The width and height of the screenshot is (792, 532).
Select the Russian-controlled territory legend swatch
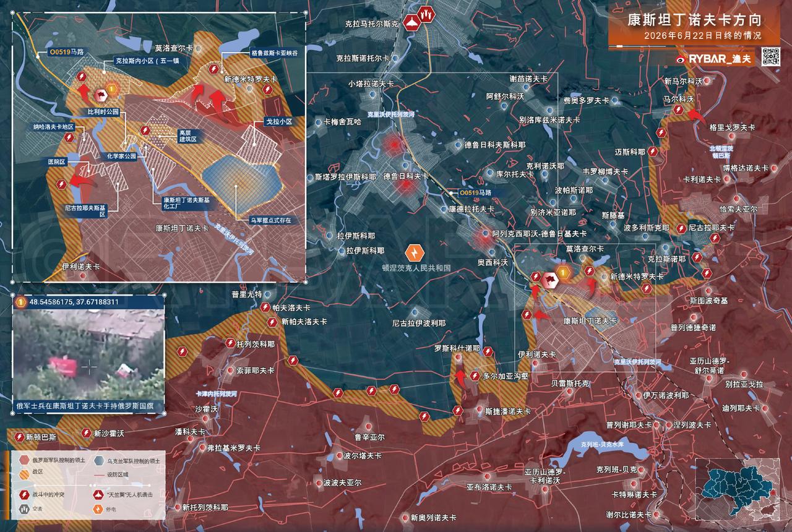pos(24,460)
